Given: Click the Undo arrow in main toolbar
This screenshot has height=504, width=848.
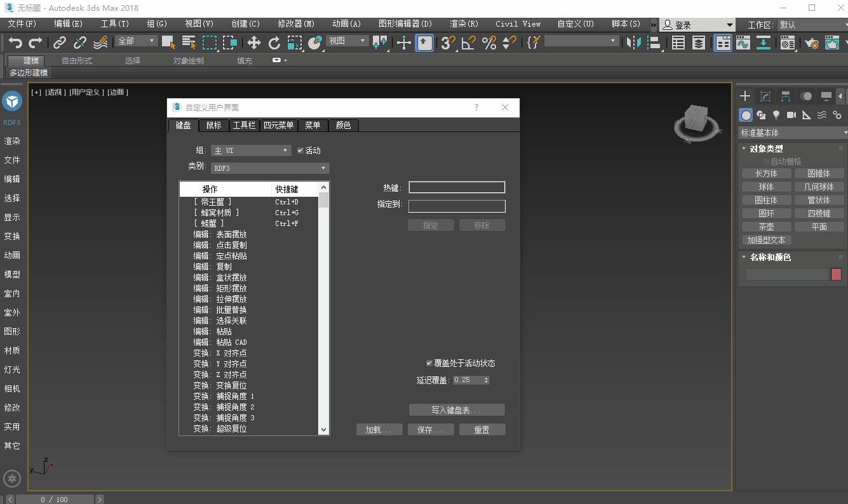Looking at the screenshot, I should point(15,43).
